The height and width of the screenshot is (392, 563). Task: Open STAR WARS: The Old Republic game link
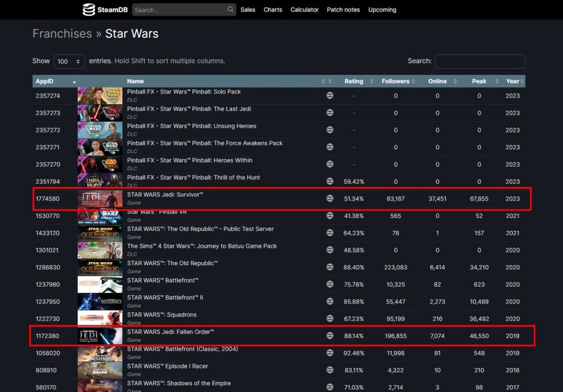click(172, 263)
